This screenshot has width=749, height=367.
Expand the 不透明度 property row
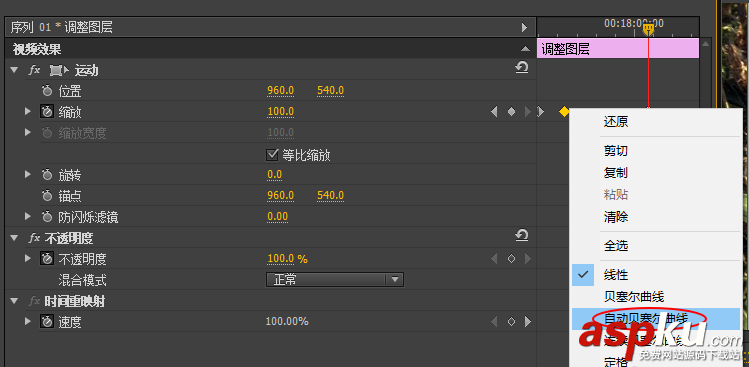pyautogui.click(x=28, y=259)
